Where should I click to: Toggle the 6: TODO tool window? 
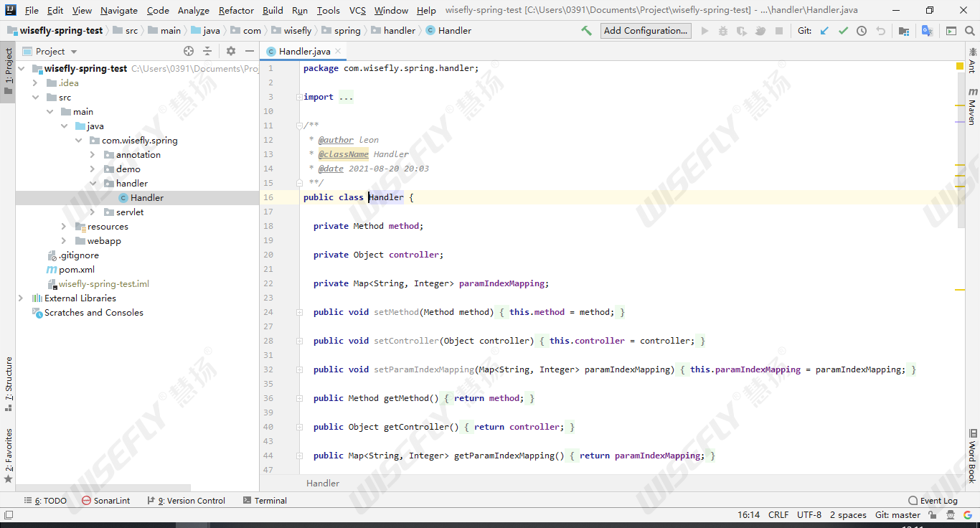[44, 501]
